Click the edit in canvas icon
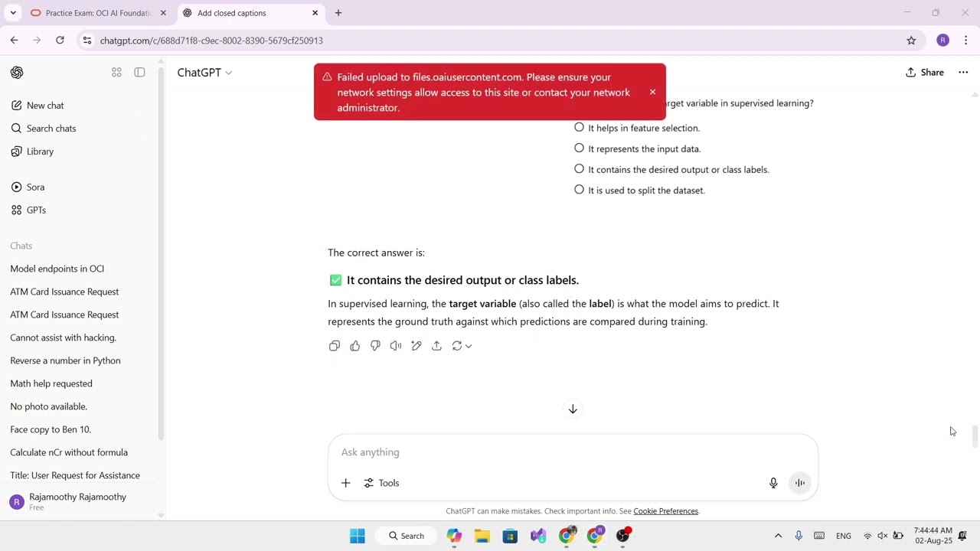The width and height of the screenshot is (980, 551). 416,346
